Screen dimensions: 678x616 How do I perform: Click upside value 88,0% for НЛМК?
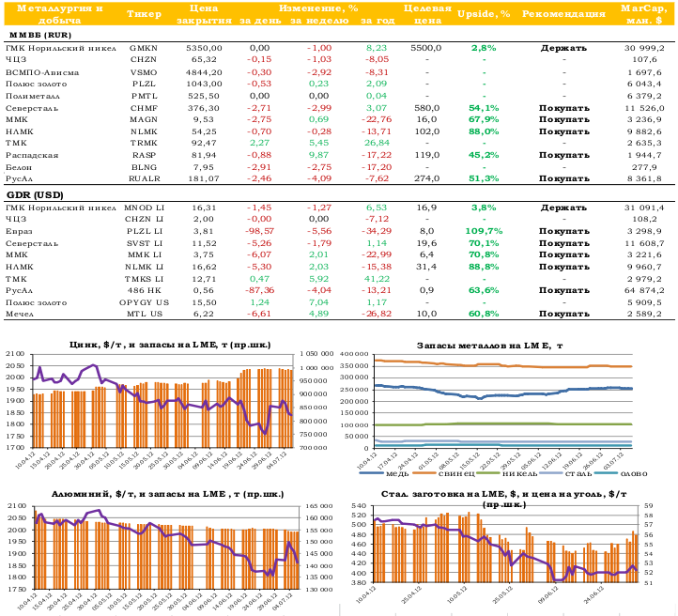coord(484,131)
